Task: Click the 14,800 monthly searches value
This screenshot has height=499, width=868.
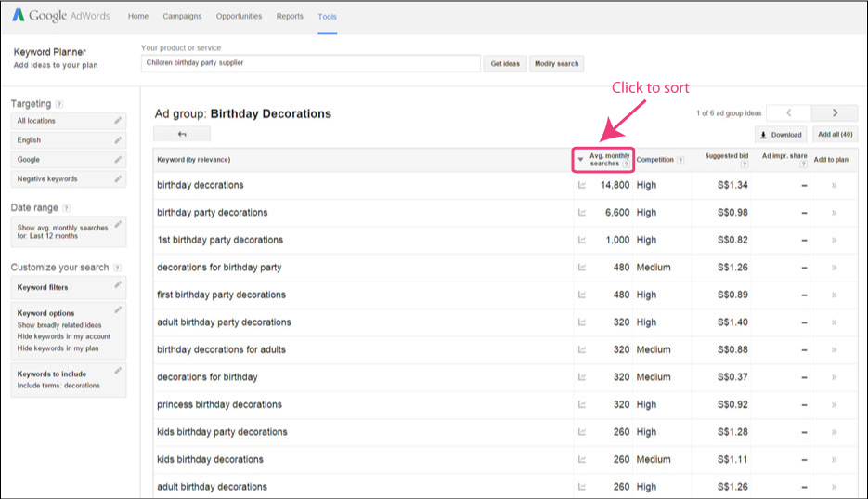Action: 615,185
